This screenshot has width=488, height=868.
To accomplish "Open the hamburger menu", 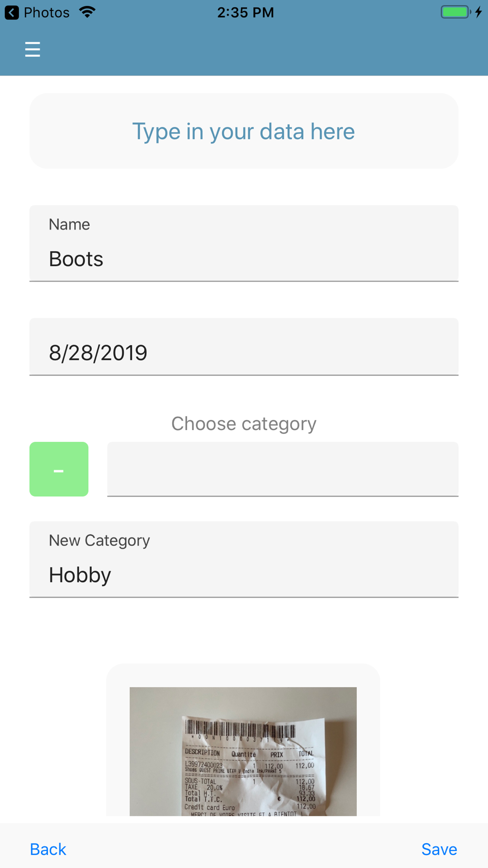I will (x=33, y=49).
